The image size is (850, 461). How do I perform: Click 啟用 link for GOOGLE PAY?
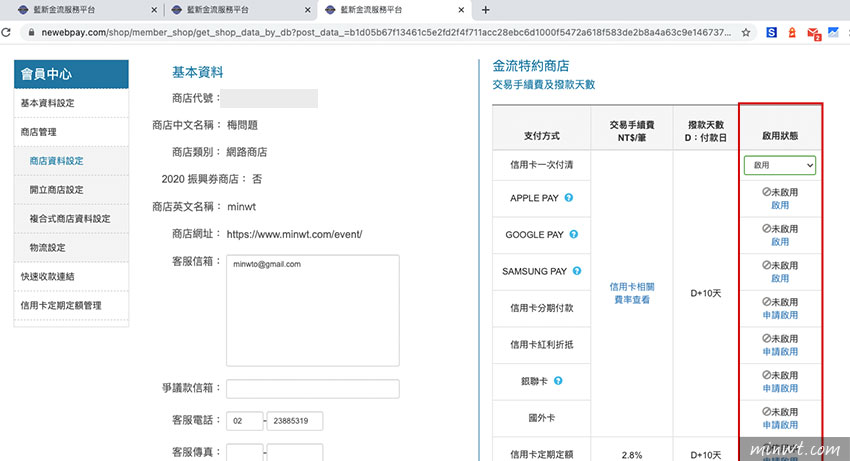780,242
